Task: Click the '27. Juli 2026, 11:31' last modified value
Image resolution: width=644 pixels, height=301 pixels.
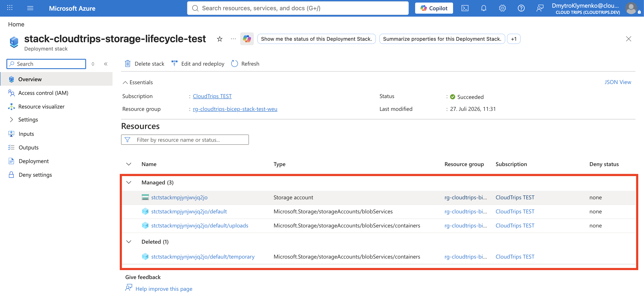Action: [x=473, y=109]
